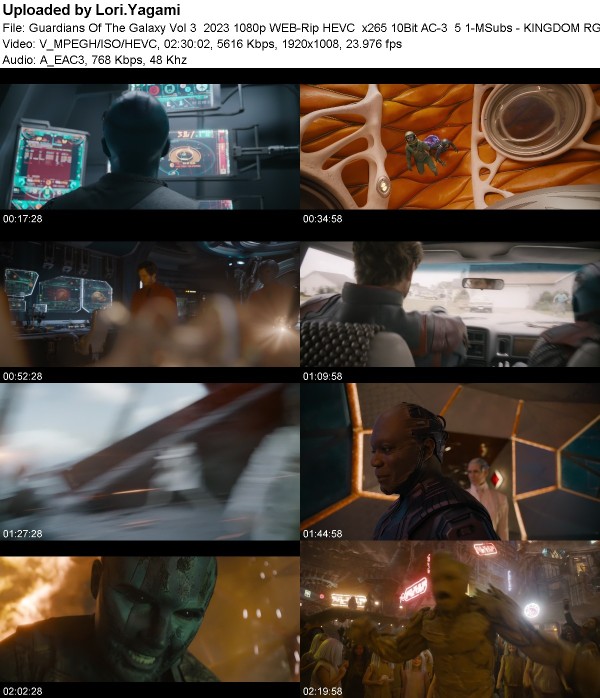
Task: Click the 'Video: V_MPEGH/ISO/HEVC' info line
Action: point(202,44)
